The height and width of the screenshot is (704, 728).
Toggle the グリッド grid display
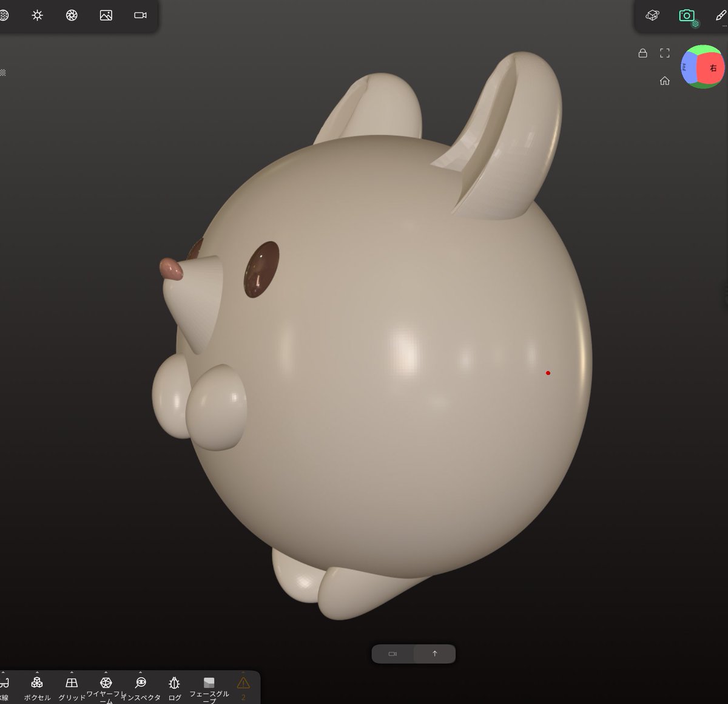pos(72,689)
